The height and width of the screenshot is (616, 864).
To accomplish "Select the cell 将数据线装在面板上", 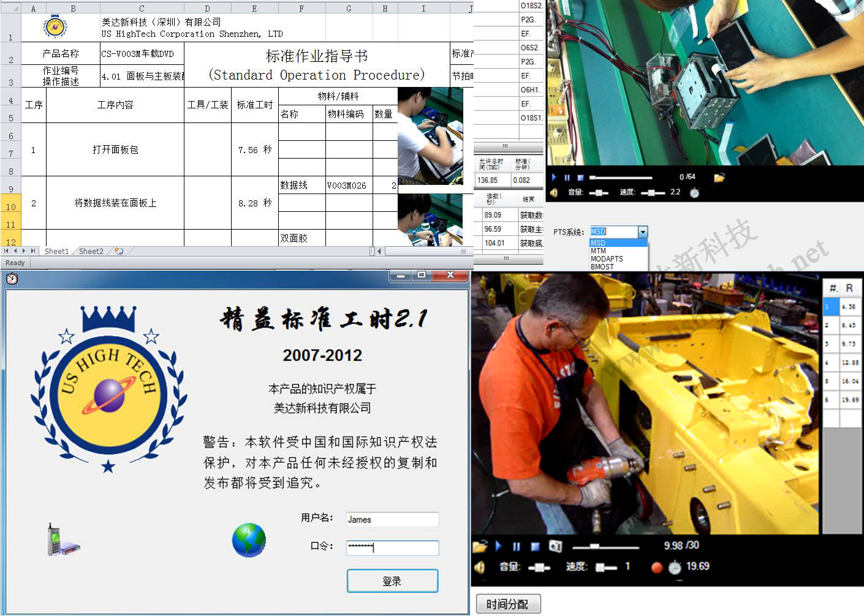I will coord(115,203).
